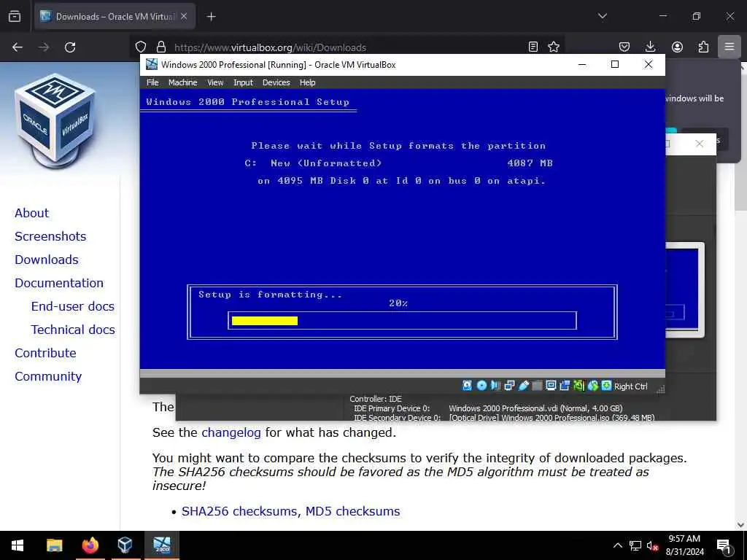Open the Help menu
The image size is (747, 560).
[x=307, y=82]
